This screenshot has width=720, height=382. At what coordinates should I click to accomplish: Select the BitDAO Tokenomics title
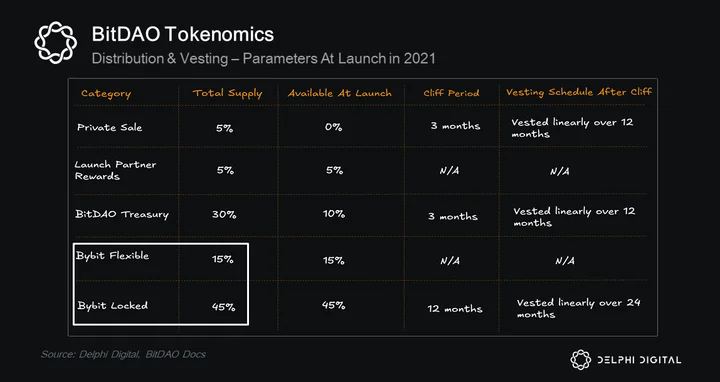pos(183,34)
